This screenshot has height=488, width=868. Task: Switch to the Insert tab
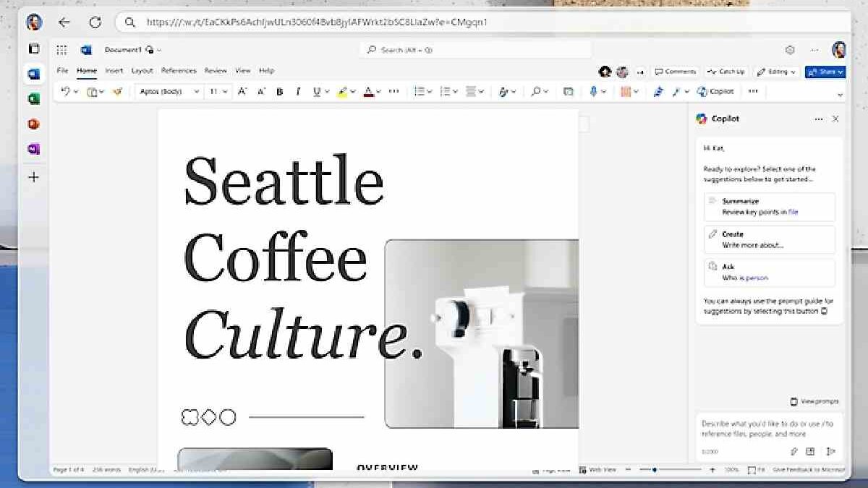(114, 71)
